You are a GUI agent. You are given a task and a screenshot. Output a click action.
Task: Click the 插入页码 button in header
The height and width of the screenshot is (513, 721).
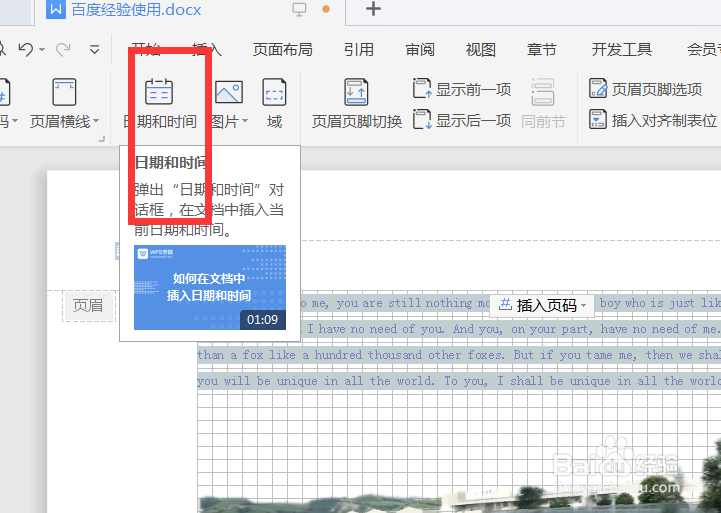point(542,305)
